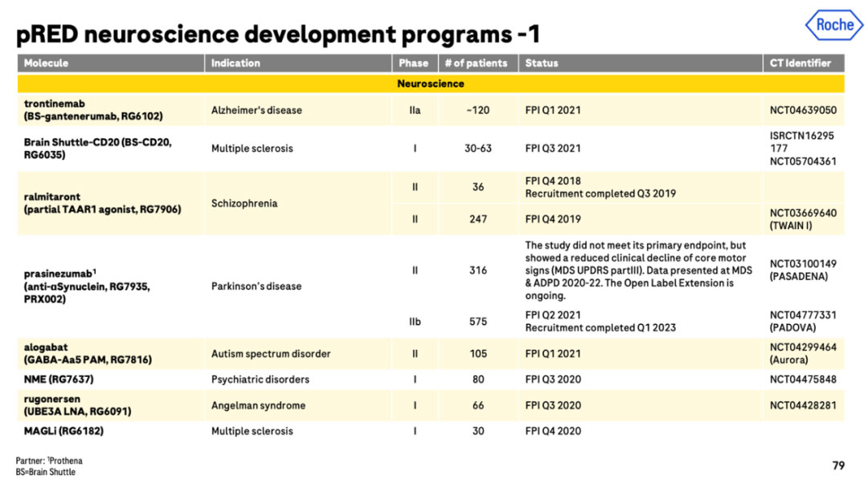
Task: Click the Molecule column header
Action: click(x=47, y=63)
